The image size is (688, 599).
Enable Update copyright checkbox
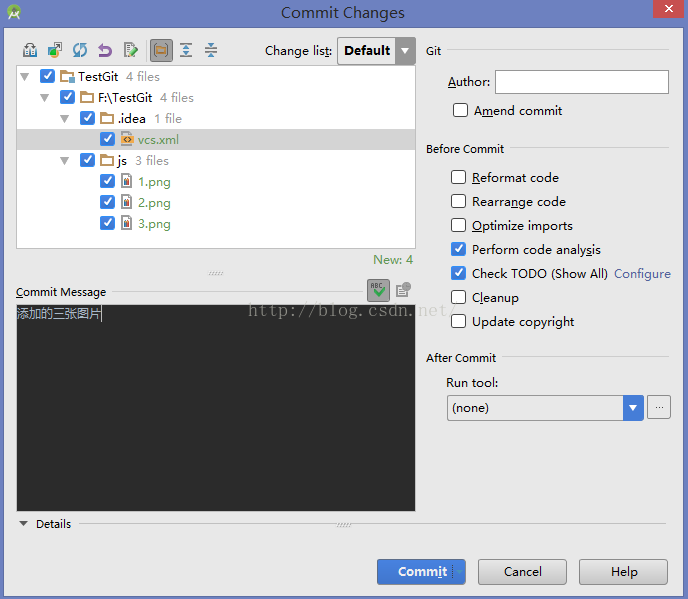(x=459, y=321)
